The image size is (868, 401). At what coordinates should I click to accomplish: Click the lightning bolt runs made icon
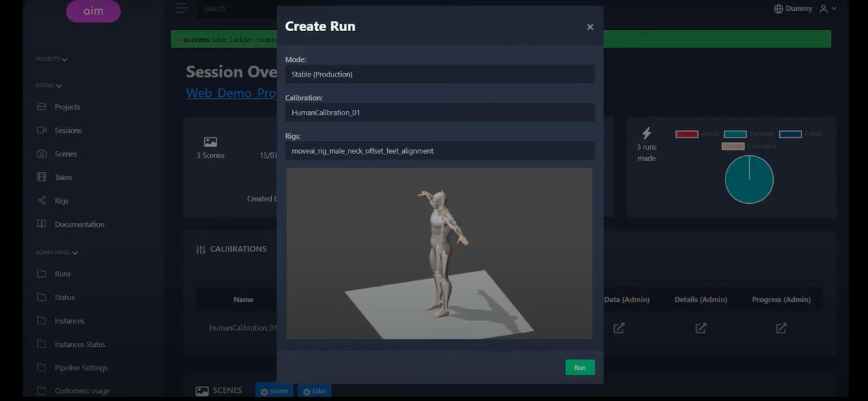pos(646,133)
